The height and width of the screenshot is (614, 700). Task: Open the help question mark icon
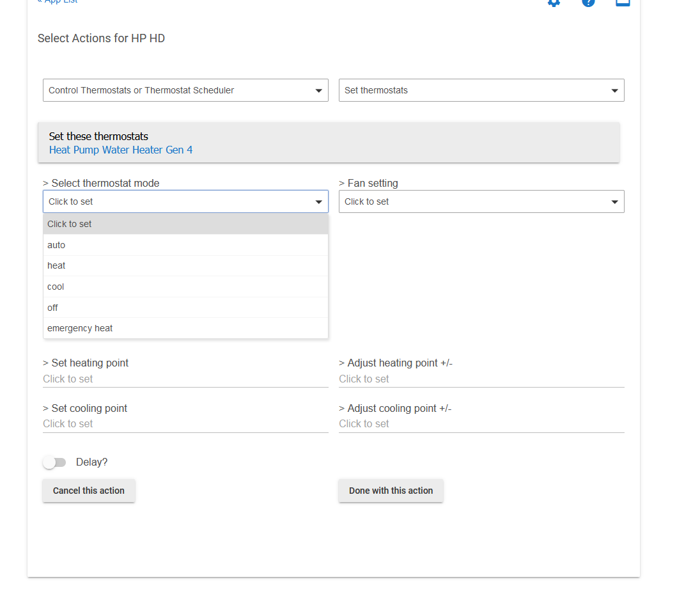(588, 3)
